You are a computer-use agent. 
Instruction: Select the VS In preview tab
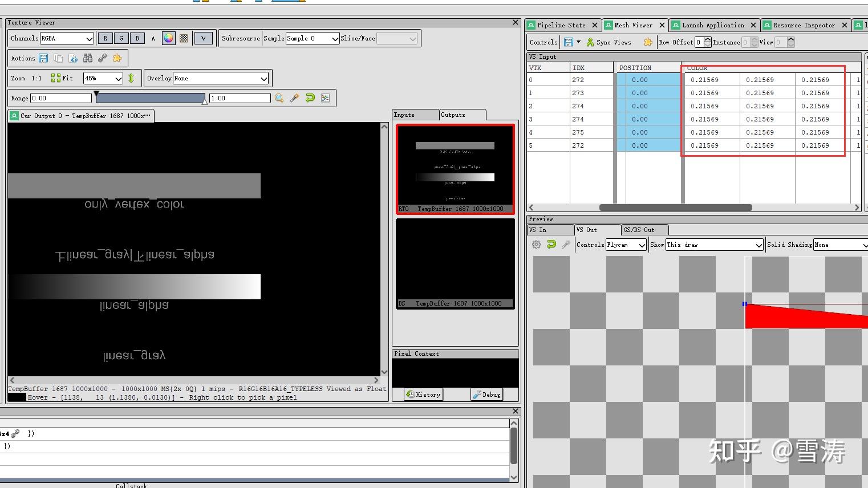550,230
